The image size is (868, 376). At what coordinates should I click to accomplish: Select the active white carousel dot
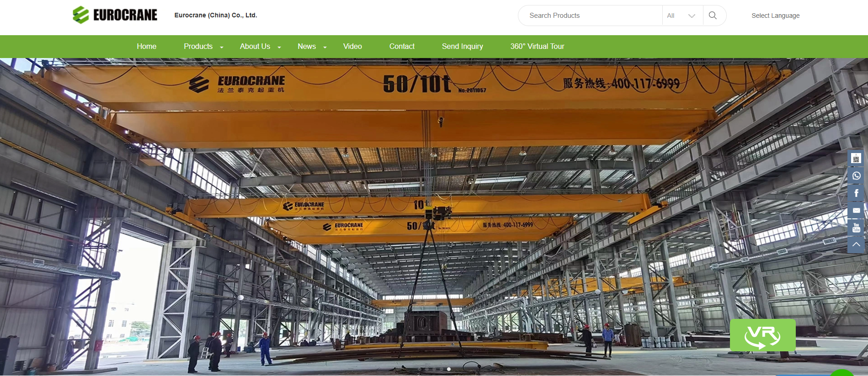coord(449,369)
